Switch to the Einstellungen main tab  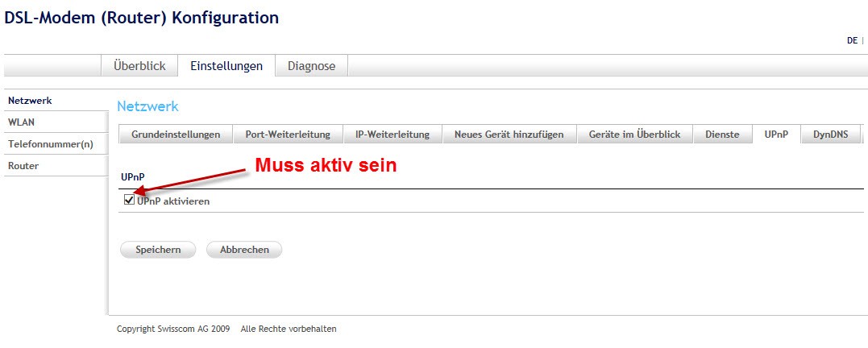click(x=226, y=66)
